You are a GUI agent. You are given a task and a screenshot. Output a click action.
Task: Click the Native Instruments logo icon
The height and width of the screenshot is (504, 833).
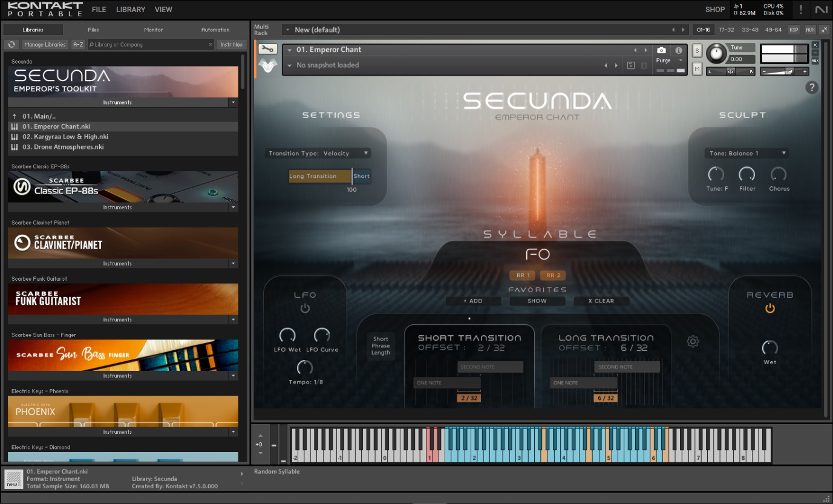click(822, 10)
